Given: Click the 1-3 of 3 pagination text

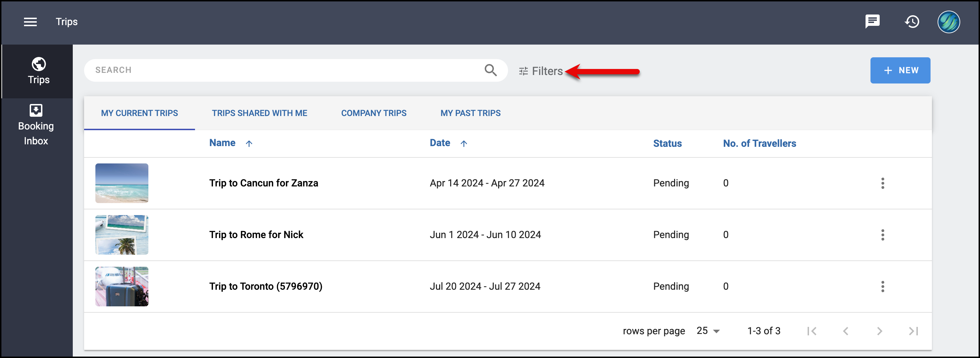Looking at the screenshot, I should tap(763, 330).
